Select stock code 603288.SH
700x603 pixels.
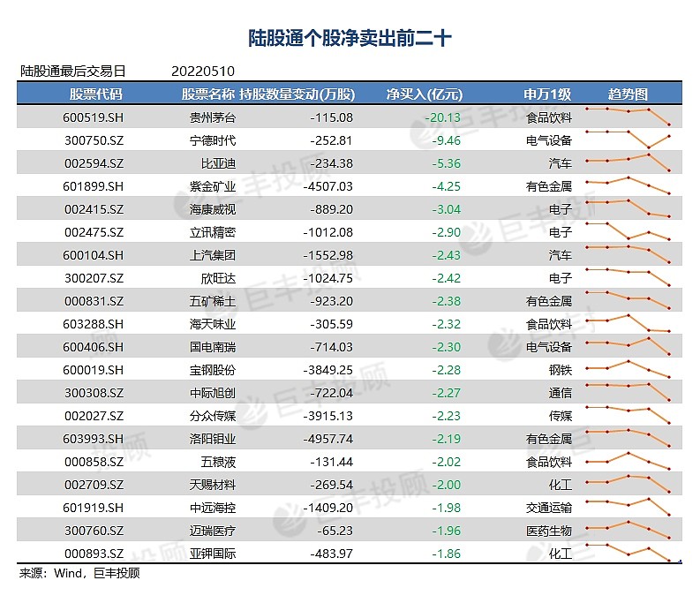pos(93,324)
